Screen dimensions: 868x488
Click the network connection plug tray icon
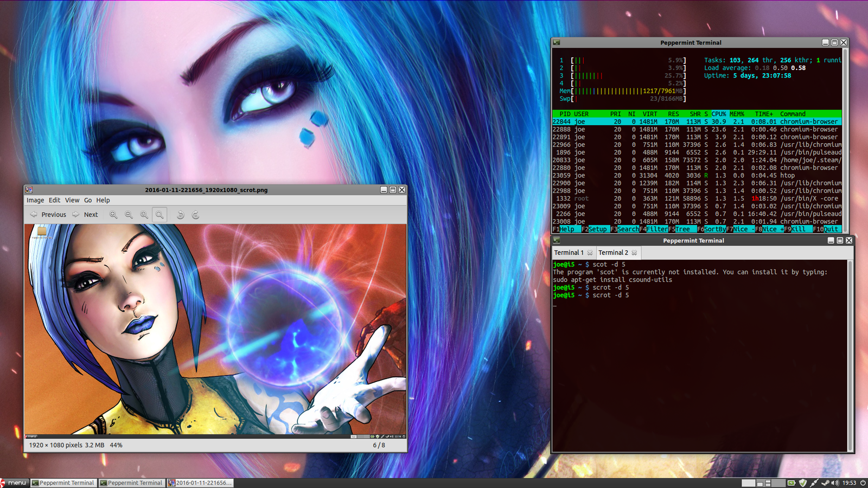tap(814, 483)
